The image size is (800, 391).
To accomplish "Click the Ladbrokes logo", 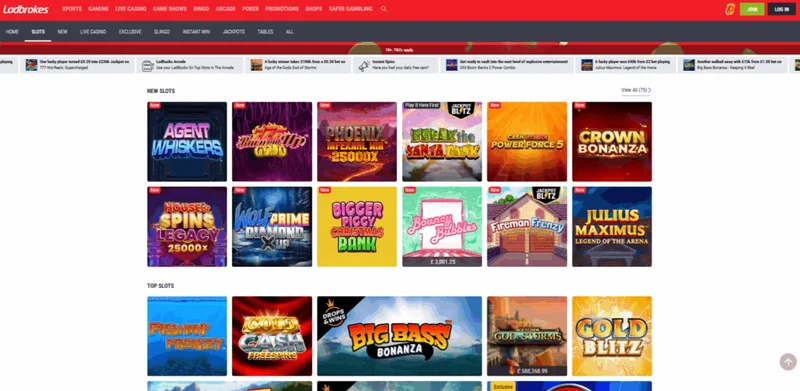I will tap(26, 10).
